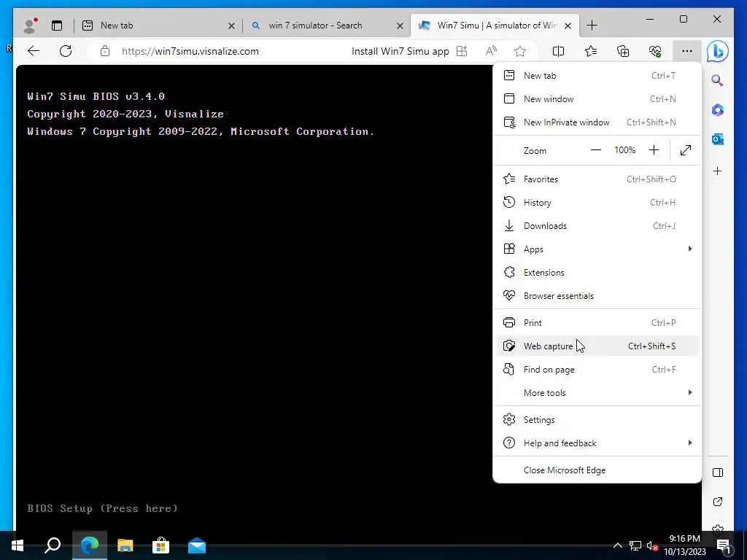Viewport: 747px width, 560px height.
Task: Open taskbar Search magnifier
Action: pyautogui.click(x=53, y=545)
